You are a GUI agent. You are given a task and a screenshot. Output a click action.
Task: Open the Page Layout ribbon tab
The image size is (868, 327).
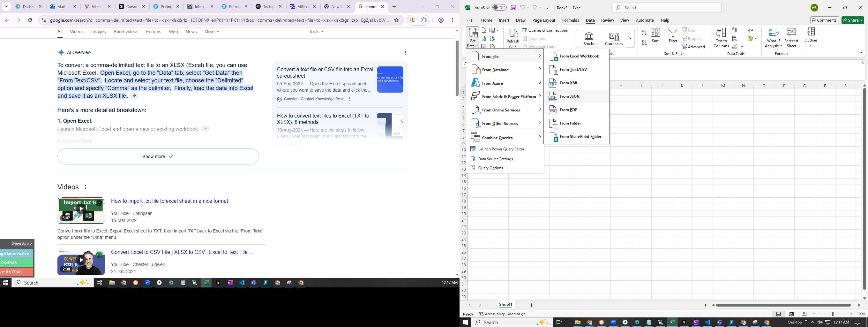pos(543,20)
